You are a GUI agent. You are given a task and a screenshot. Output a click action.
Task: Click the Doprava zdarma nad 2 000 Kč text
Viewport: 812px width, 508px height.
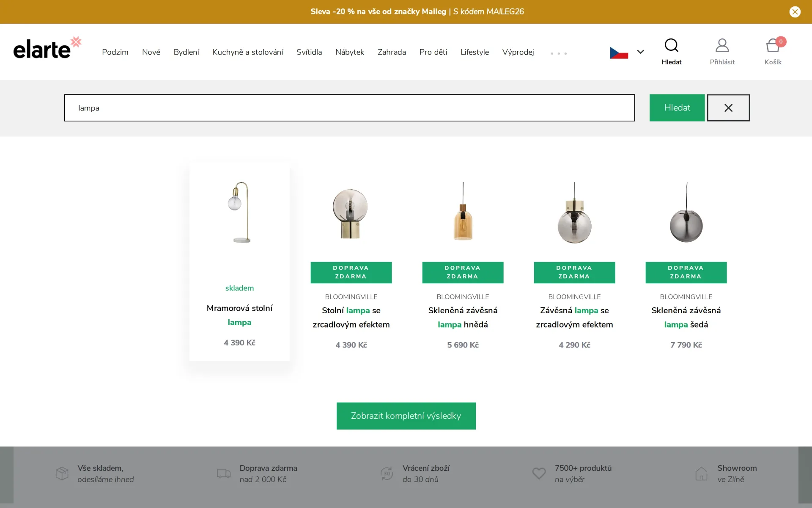[x=268, y=473]
